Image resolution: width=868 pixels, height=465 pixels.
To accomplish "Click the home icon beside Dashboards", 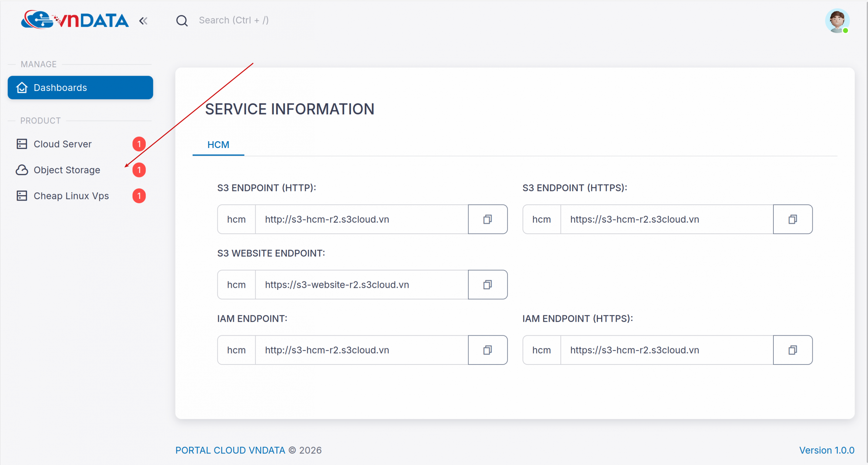I will (21, 88).
